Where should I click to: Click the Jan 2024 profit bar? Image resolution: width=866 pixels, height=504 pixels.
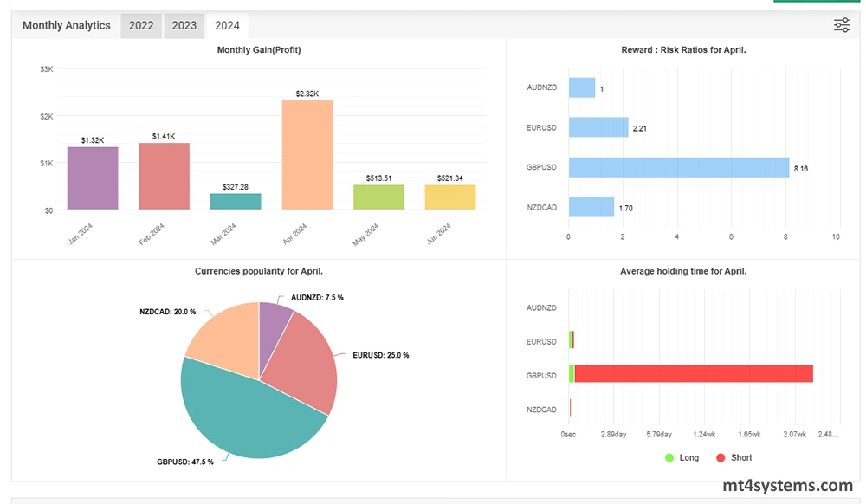(93, 178)
